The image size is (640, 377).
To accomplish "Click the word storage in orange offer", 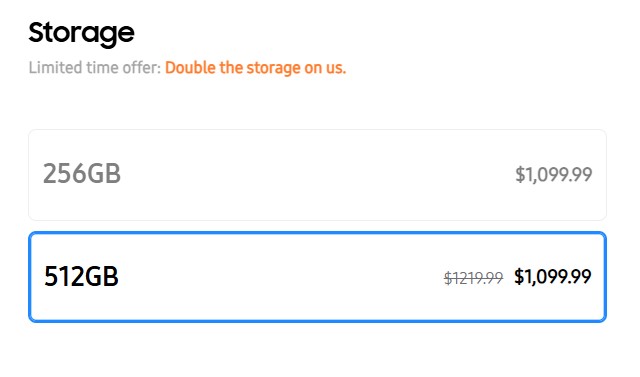I will click(273, 68).
